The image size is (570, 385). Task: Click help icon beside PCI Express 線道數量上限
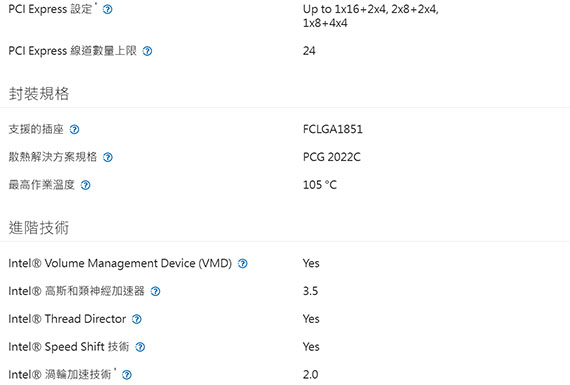coord(147,51)
